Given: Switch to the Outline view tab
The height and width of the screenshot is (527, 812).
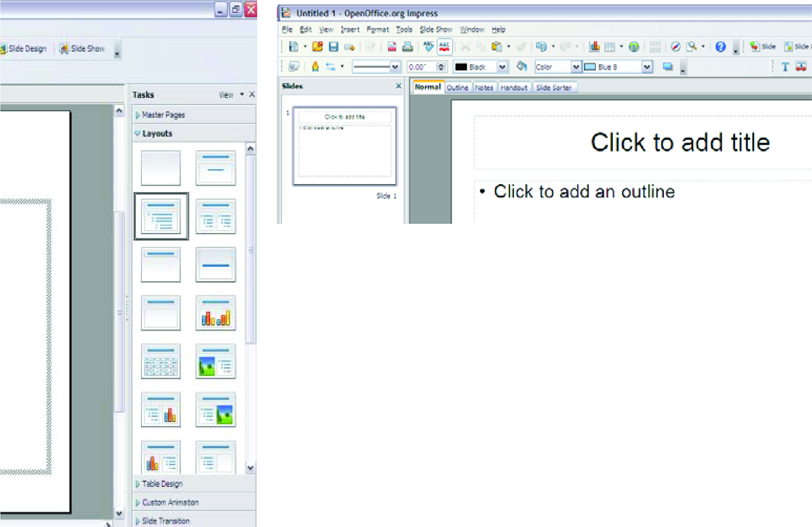Looking at the screenshot, I should point(457,88).
